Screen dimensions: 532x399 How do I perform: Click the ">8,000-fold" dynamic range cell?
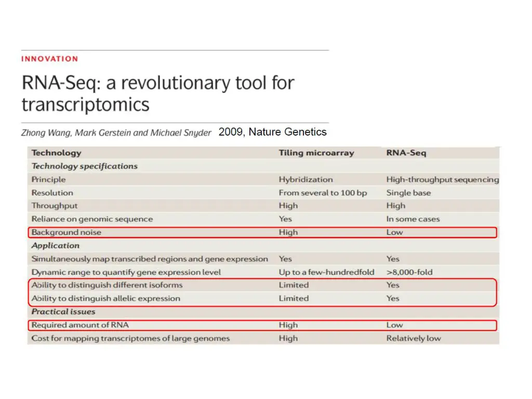pos(409,272)
